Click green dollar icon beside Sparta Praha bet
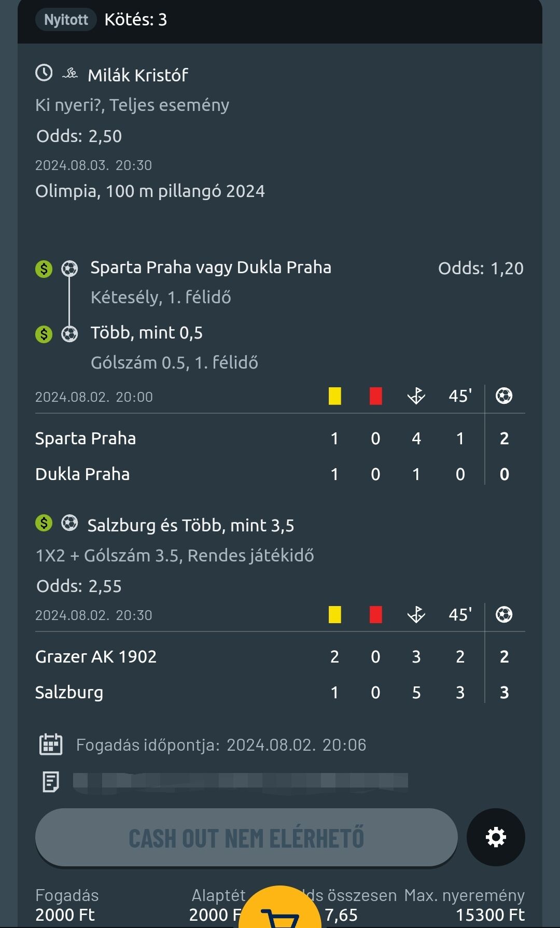The width and height of the screenshot is (560, 928). (44, 269)
